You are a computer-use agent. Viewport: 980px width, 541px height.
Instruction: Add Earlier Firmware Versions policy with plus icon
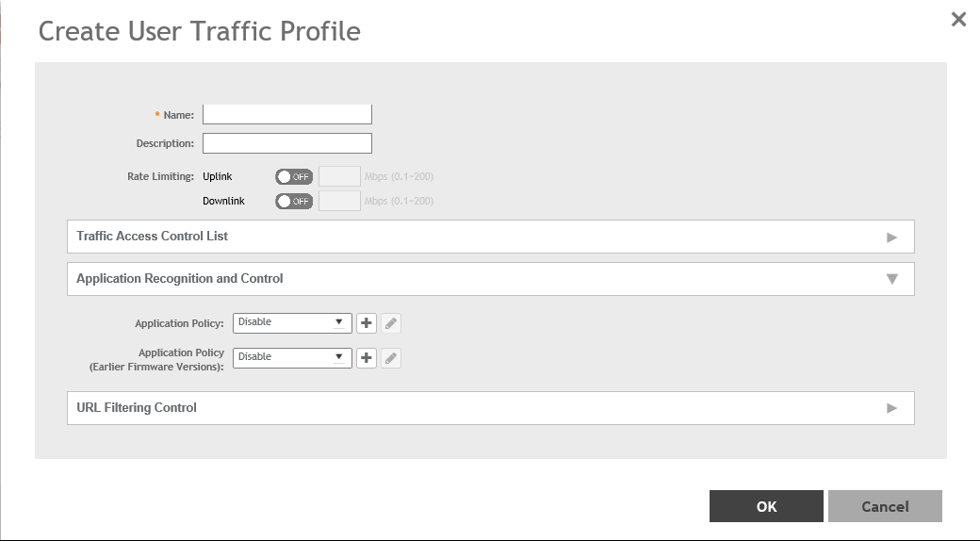click(367, 358)
